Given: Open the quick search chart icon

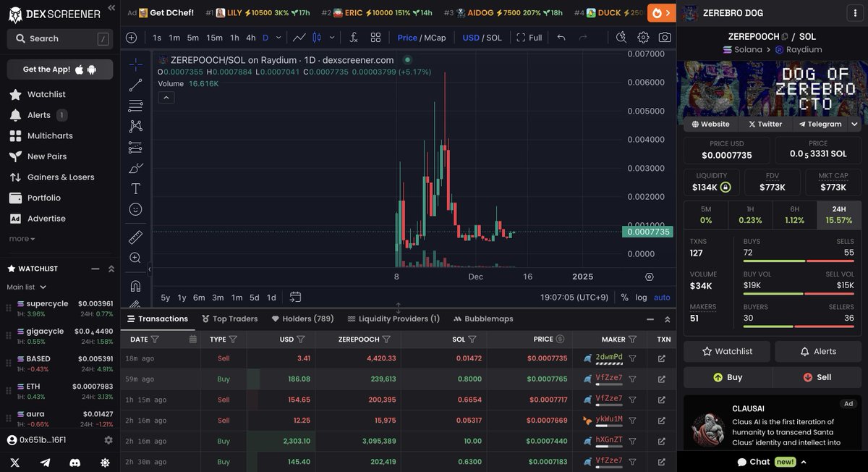Looking at the screenshot, I should click(x=621, y=38).
